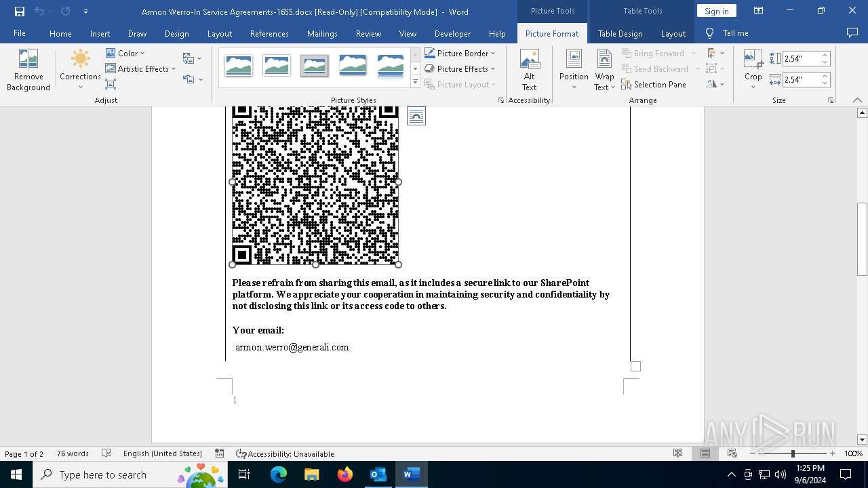Apply the fourth picture style thumbnail
The image size is (868, 488).
pos(353,66)
